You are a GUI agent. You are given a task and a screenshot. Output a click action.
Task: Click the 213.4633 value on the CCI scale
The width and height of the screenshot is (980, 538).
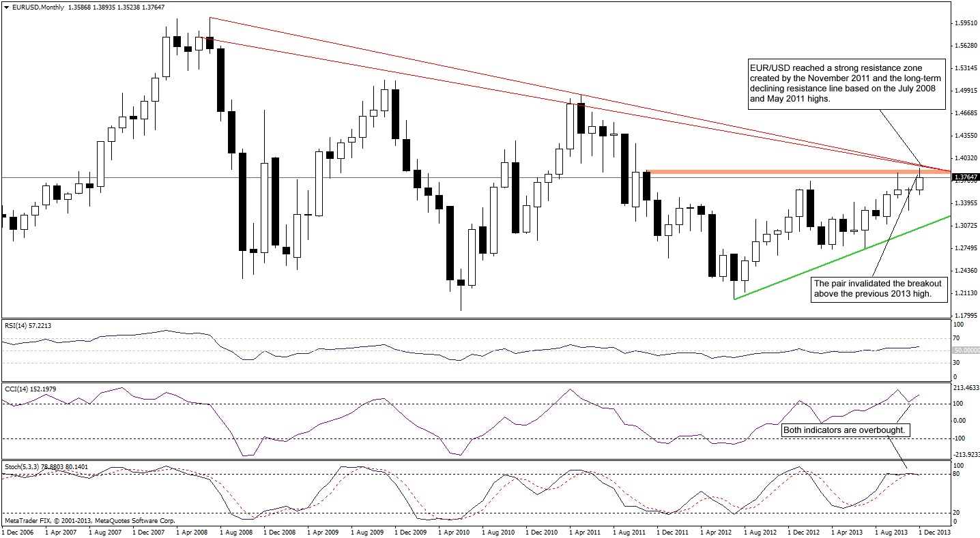pyautogui.click(x=966, y=387)
